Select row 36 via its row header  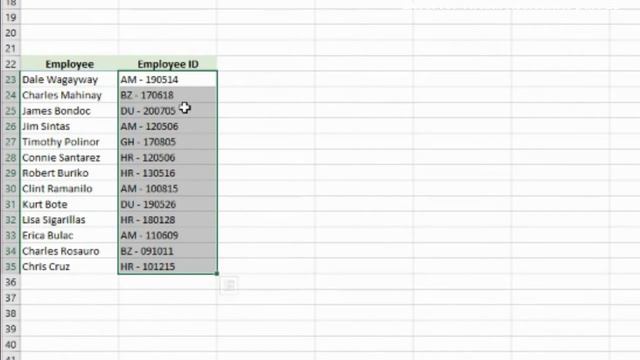pyautogui.click(x=11, y=282)
